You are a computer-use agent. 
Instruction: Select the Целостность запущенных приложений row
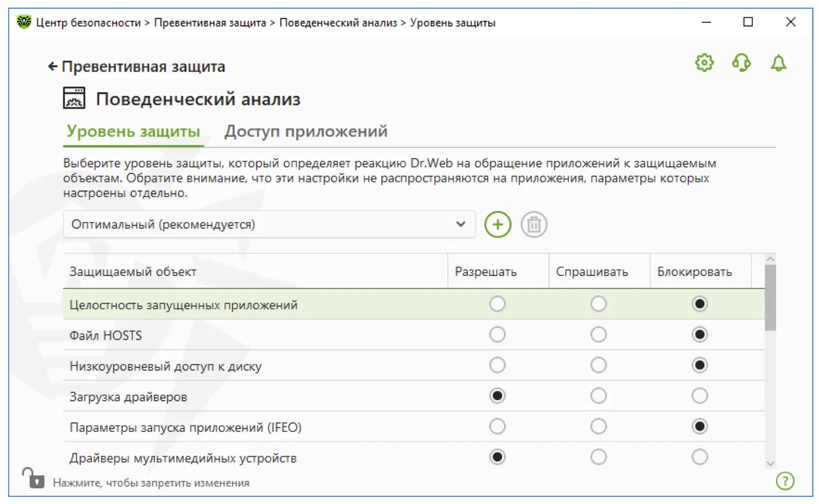(184, 305)
